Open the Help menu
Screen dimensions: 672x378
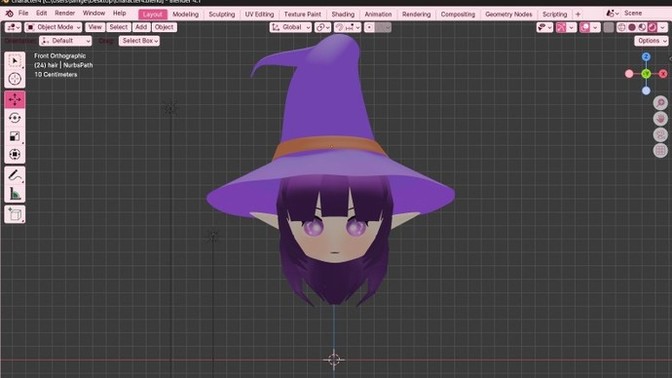tap(119, 13)
